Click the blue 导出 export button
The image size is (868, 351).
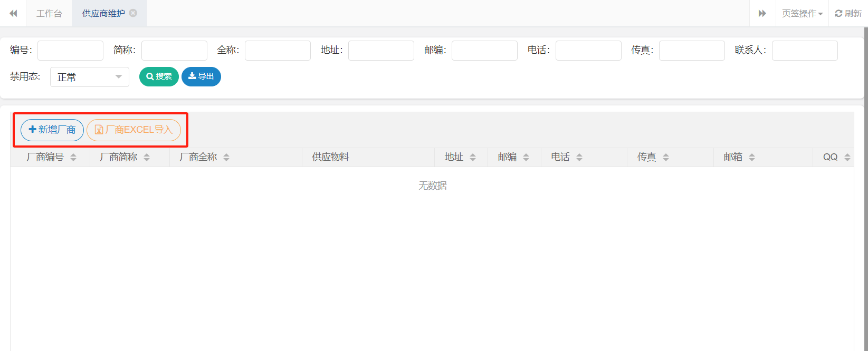(201, 76)
